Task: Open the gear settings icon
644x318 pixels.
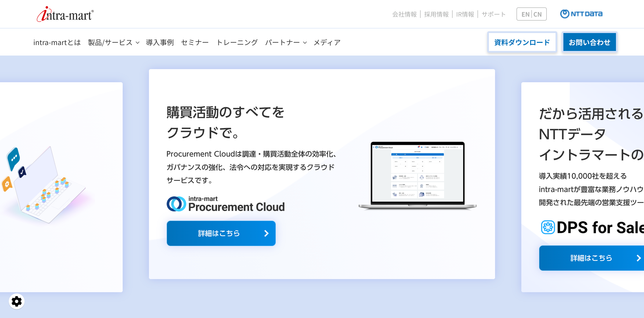Action: point(16,301)
